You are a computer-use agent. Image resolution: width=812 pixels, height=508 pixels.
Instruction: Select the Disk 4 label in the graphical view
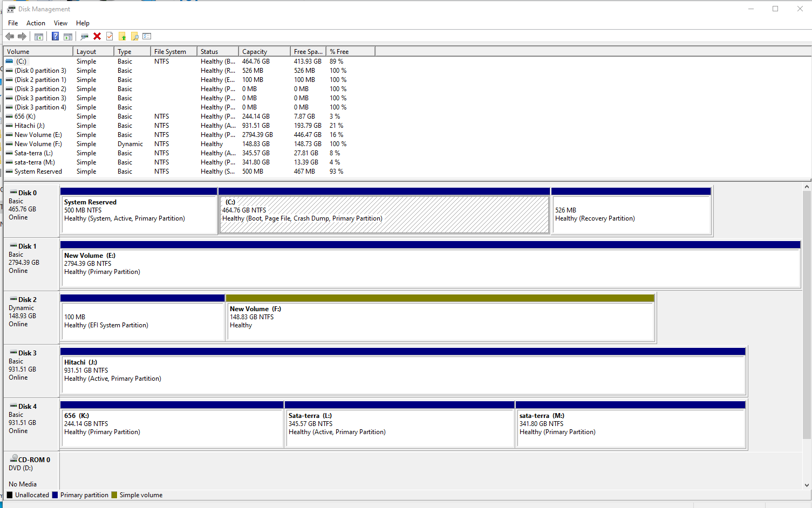click(x=31, y=424)
